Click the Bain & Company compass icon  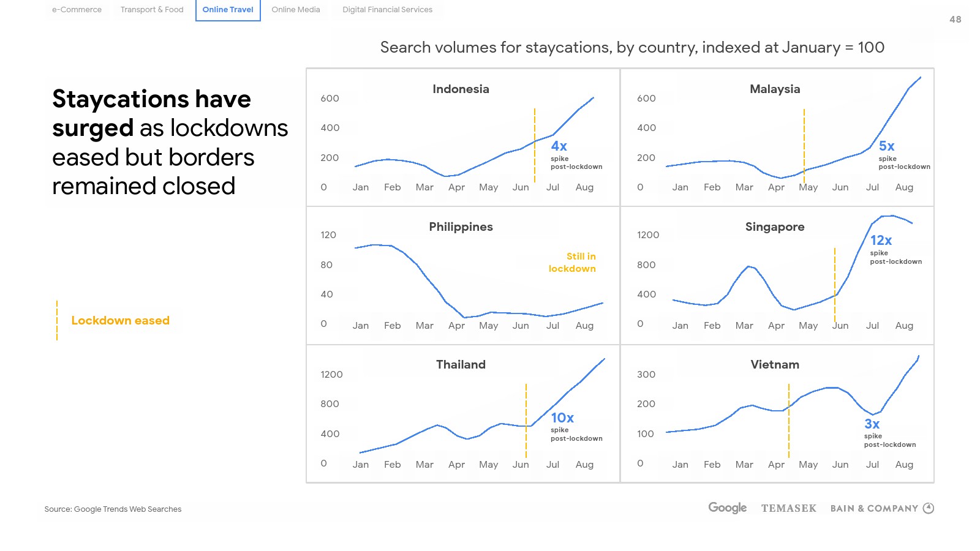point(929,508)
